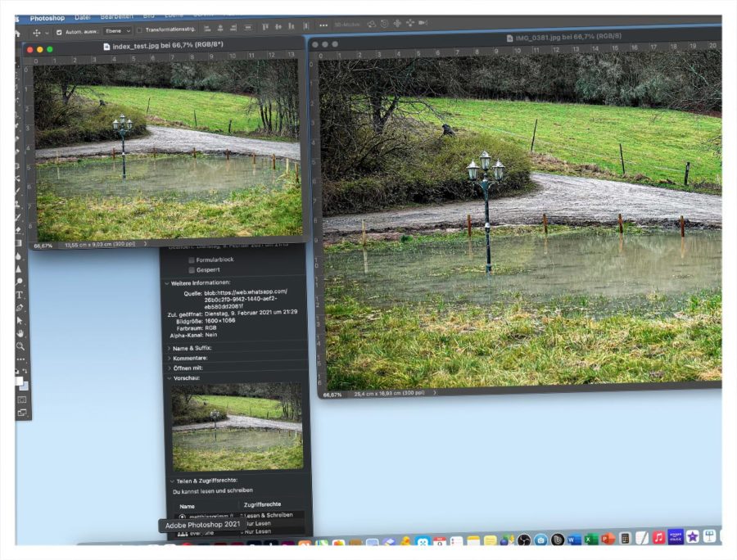Click the Vorschau preview thumbnail
The image size is (737, 560).
(237, 427)
